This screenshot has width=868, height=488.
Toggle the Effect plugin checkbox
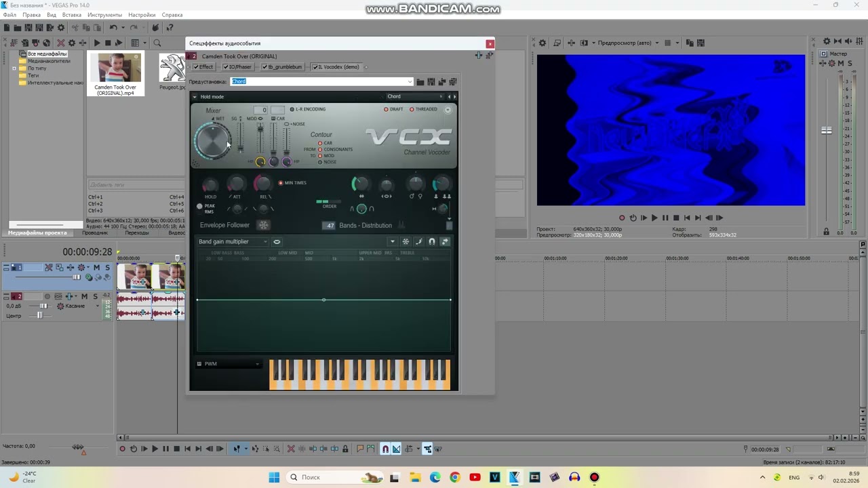click(x=196, y=67)
